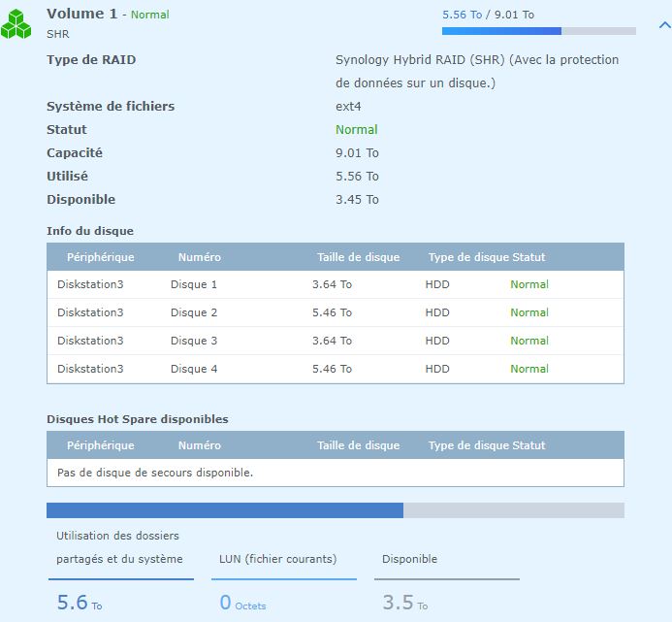Click Type de disque header in Info du disque

468,257
